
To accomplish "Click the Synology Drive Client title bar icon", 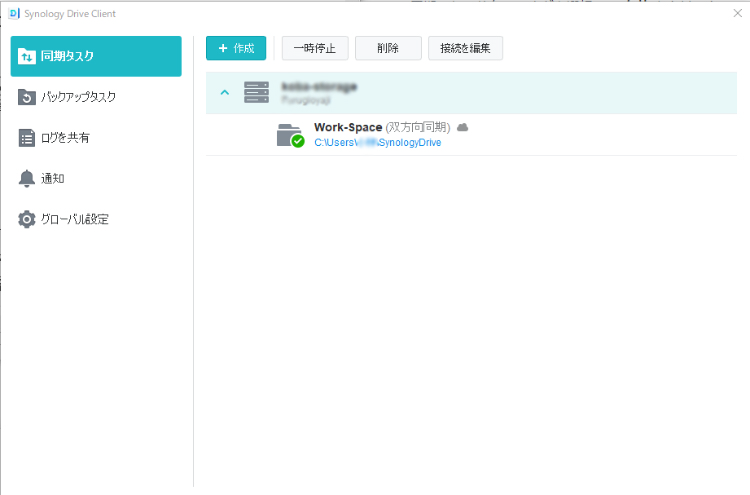I will pyautogui.click(x=13, y=13).
